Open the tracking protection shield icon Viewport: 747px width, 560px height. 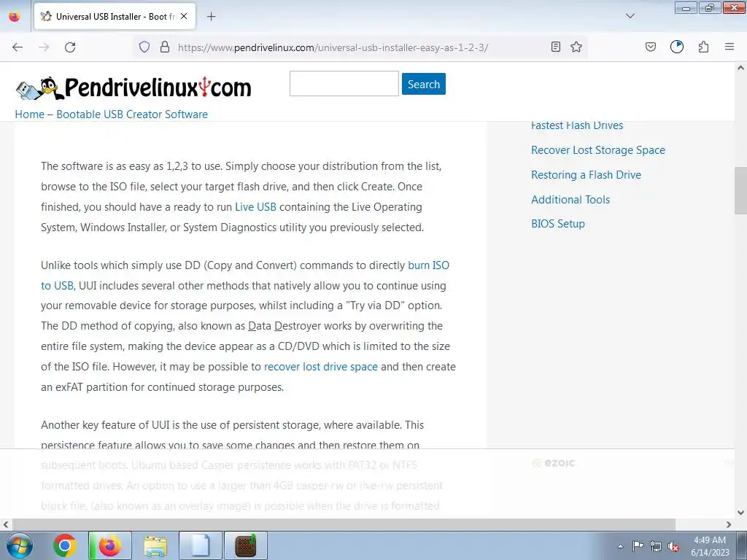[144, 47]
